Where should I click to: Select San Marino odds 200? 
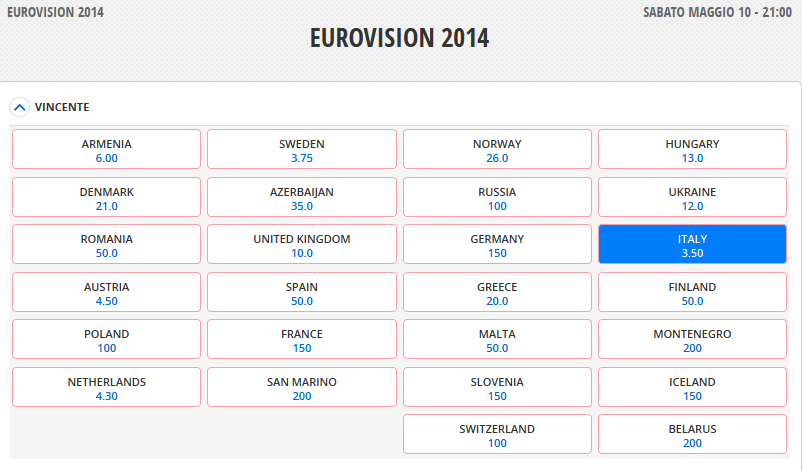point(301,388)
